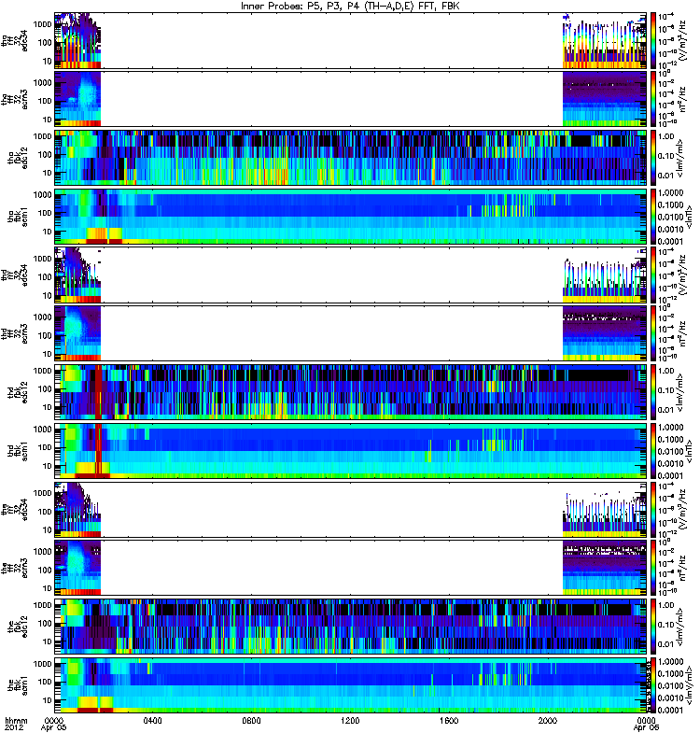This screenshot has width=700, height=747.
Task: Open the the fbk scm1 spectrogram panel
Action: [x=351, y=685]
